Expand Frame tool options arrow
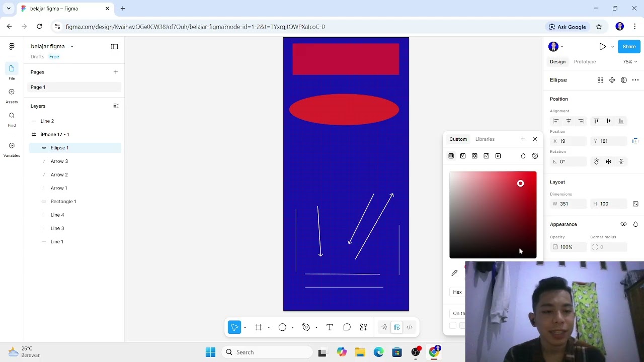This screenshot has height=362, width=644. point(269,327)
